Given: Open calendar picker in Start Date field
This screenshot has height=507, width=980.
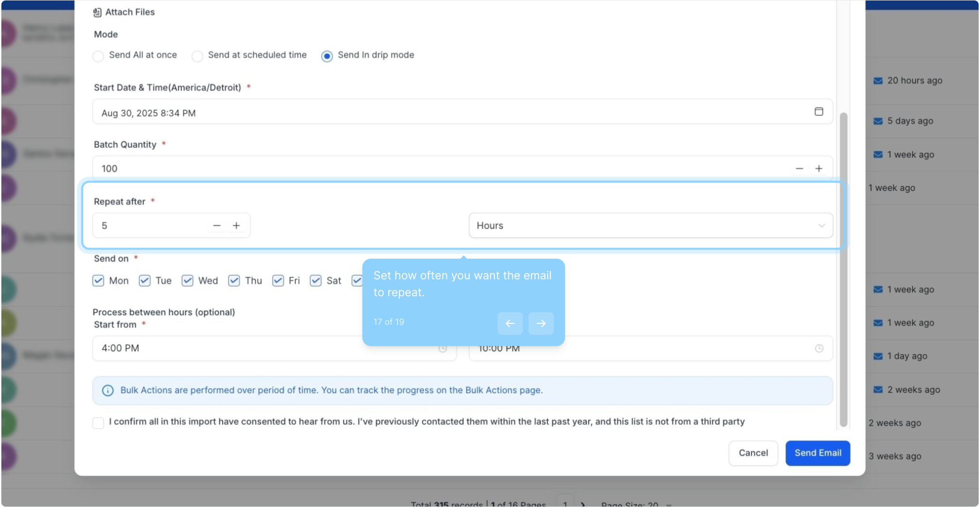Looking at the screenshot, I should pos(819,112).
